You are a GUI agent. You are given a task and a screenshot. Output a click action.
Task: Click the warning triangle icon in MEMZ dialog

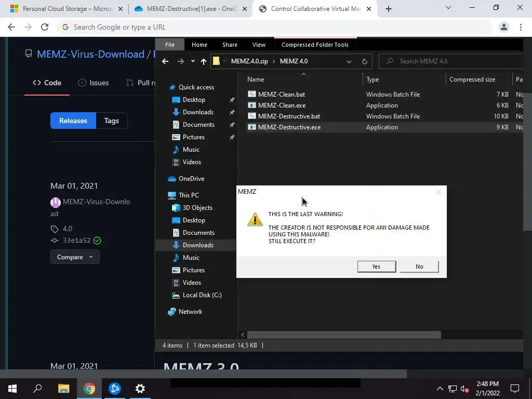point(255,219)
